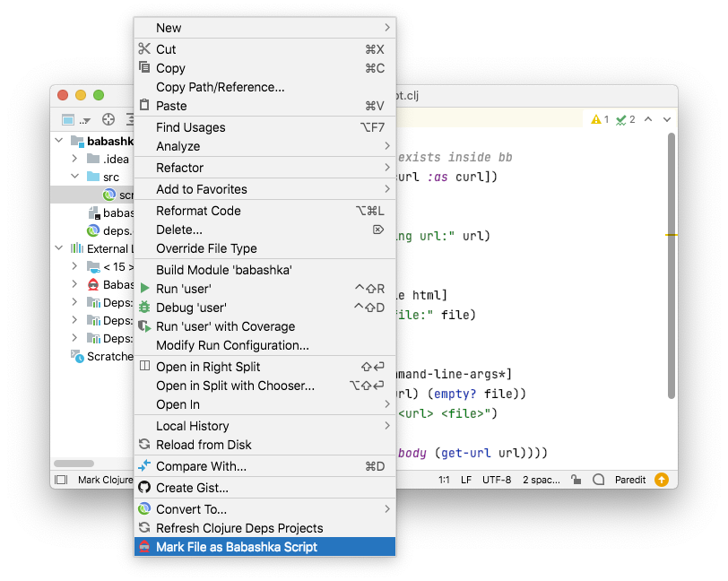Click Paredit in the status bar
This screenshot has height=581, width=728.
(x=630, y=480)
